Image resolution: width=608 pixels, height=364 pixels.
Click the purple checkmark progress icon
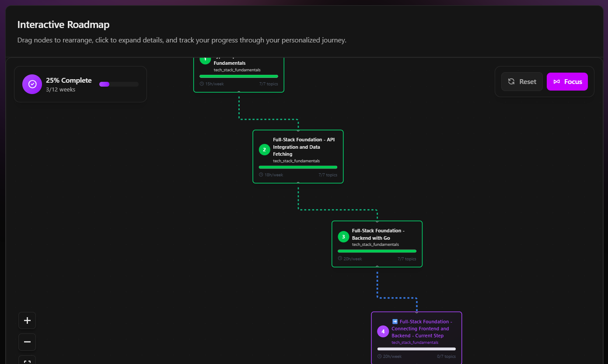tap(32, 84)
